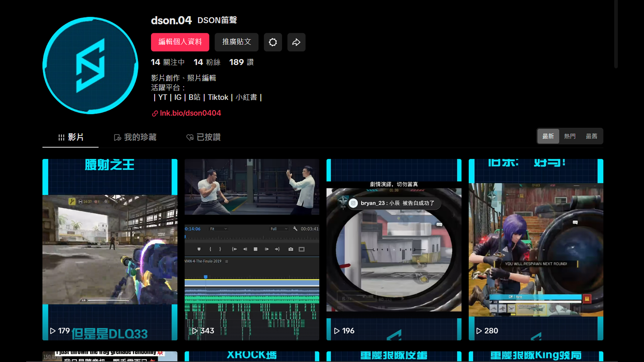The width and height of the screenshot is (644, 362).
Task: Click the play icon showing 343 views
Action: point(195,330)
